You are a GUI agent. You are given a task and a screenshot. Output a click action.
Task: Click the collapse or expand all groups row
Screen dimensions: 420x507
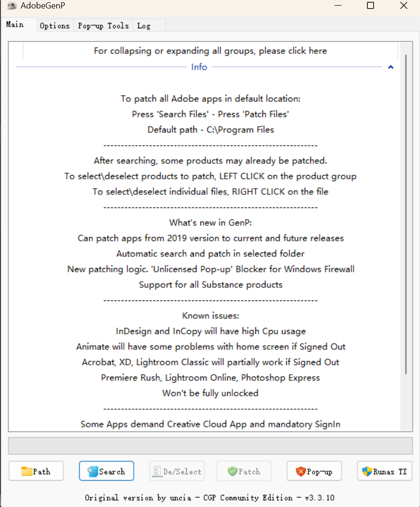210,51
